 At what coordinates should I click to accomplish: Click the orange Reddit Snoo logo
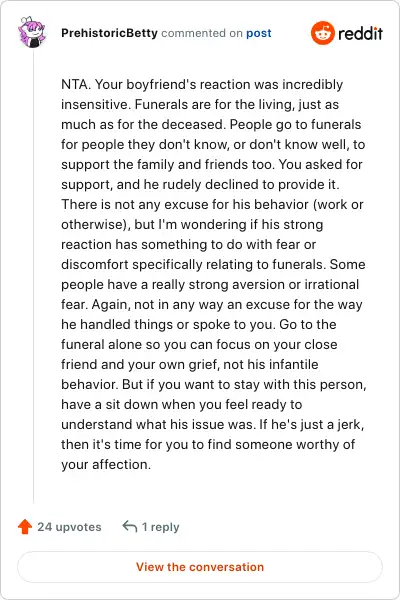click(322, 33)
